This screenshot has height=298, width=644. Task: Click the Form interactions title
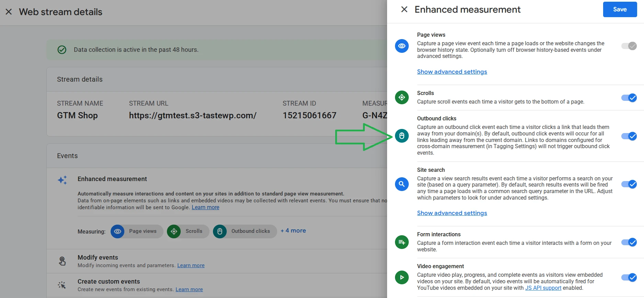(x=439, y=235)
